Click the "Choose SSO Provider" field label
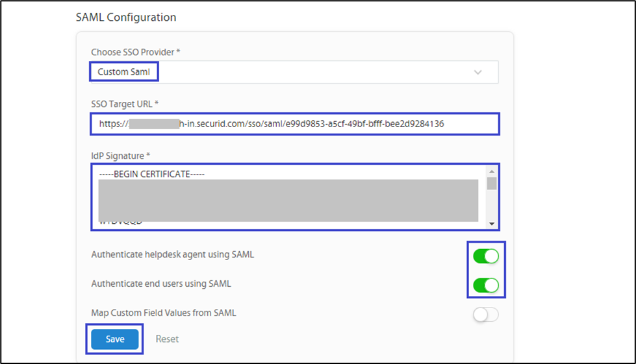This screenshot has width=636, height=364. click(x=135, y=51)
